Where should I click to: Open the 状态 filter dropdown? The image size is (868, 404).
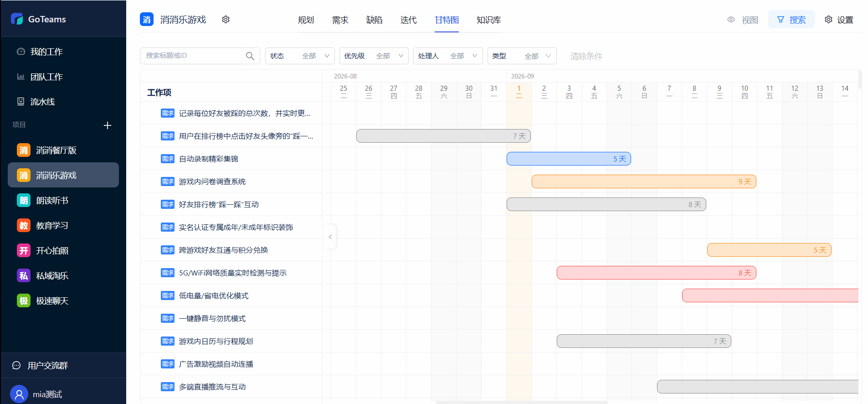(300, 56)
